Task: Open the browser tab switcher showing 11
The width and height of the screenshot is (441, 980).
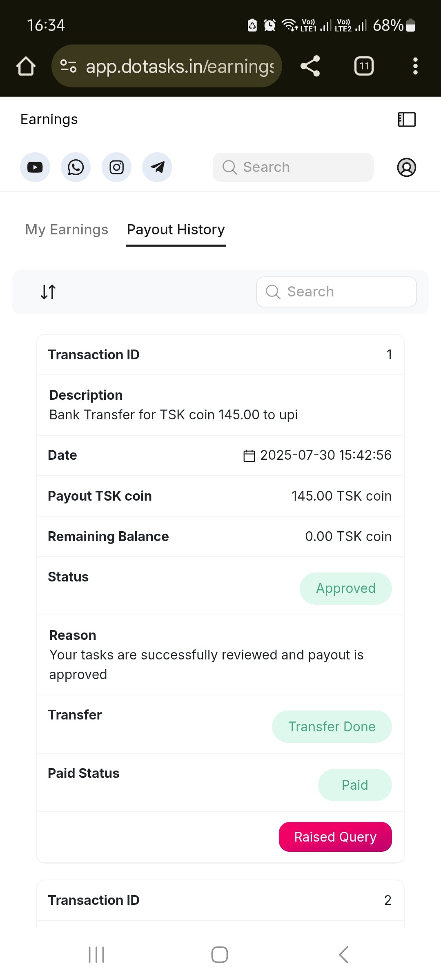Action: tap(364, 66)
